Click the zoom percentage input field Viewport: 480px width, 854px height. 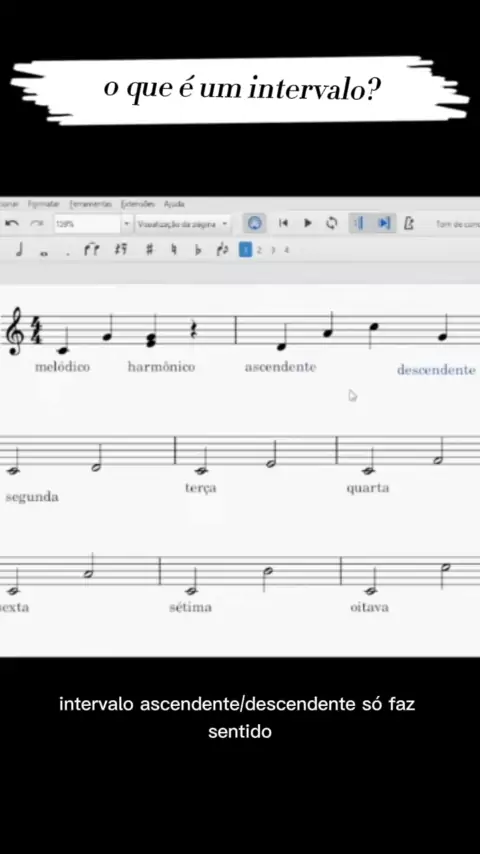87,224
